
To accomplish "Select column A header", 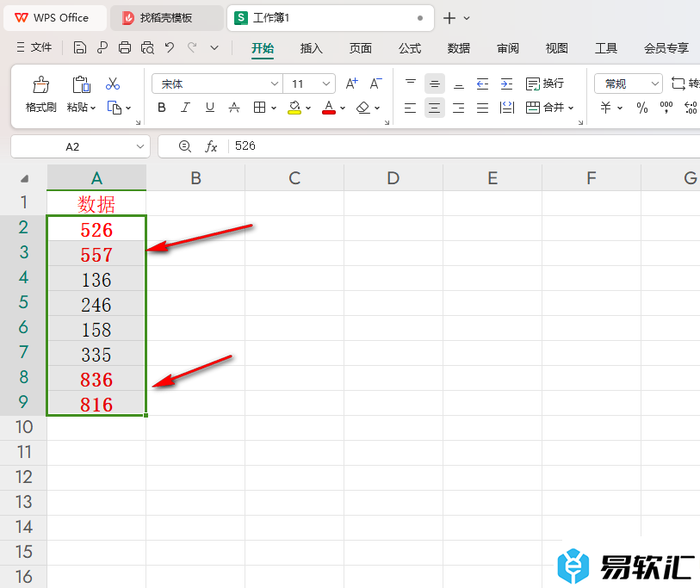I will coord(96,177).
